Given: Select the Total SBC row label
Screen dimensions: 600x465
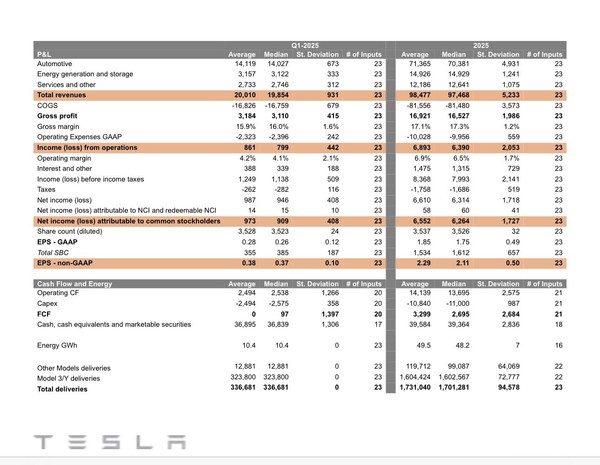Looking at the screenshot, I should 57,253.
